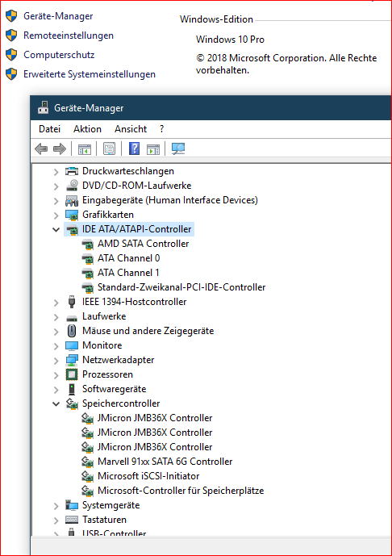Image resolution: width=392 pixels, height=556 pixels.
Task: Select Microsoft iSCSI-Initiator label
Action: (148, 476)
